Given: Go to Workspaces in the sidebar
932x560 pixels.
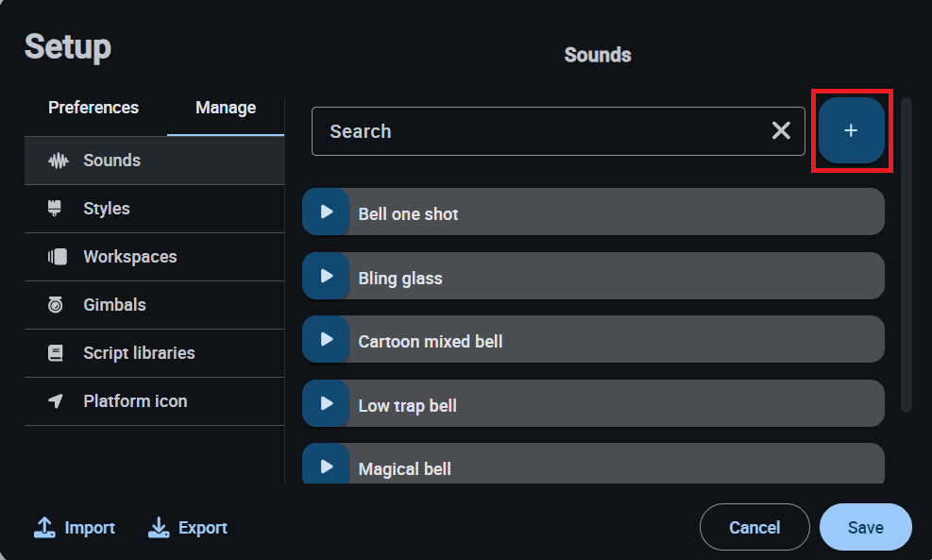Looking at the screenshot, I should coord(129,257).
